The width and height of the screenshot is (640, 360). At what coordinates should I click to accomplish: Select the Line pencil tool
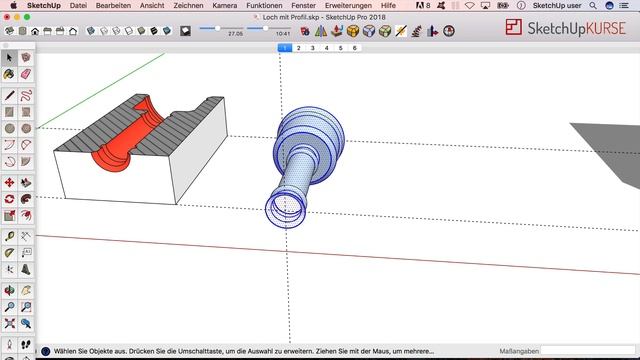[x=9, y=96]
